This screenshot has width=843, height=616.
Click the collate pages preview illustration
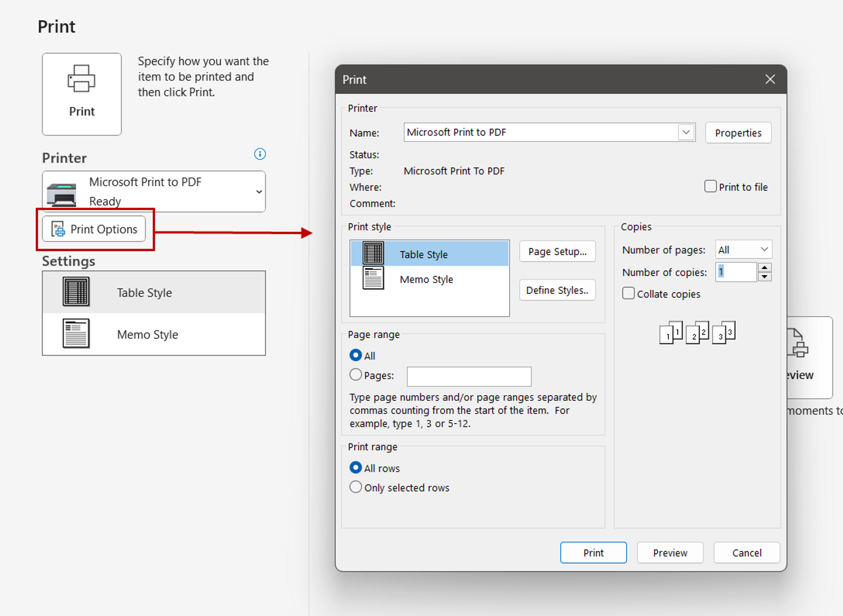click(x=697, y=333)
